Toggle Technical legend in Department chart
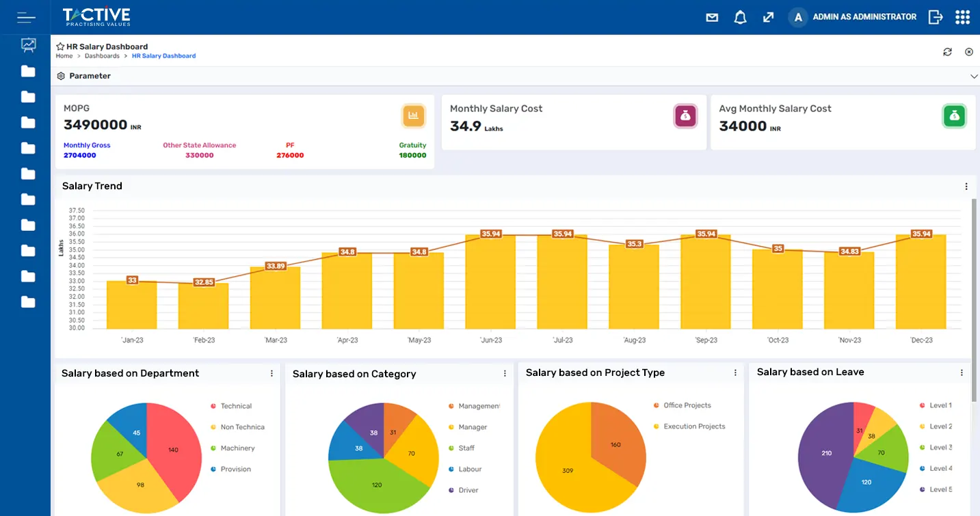This screenshot has width=980, height=516. (x=234, y=405)
